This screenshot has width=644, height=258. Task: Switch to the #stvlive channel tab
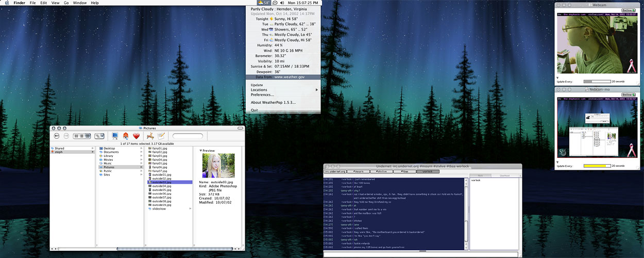click(381, 171)
